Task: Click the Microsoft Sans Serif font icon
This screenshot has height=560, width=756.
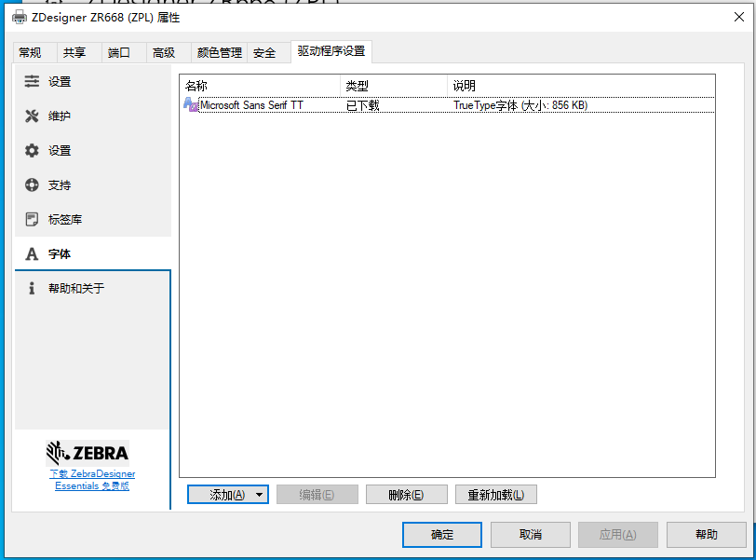Action: click(191, 105)
